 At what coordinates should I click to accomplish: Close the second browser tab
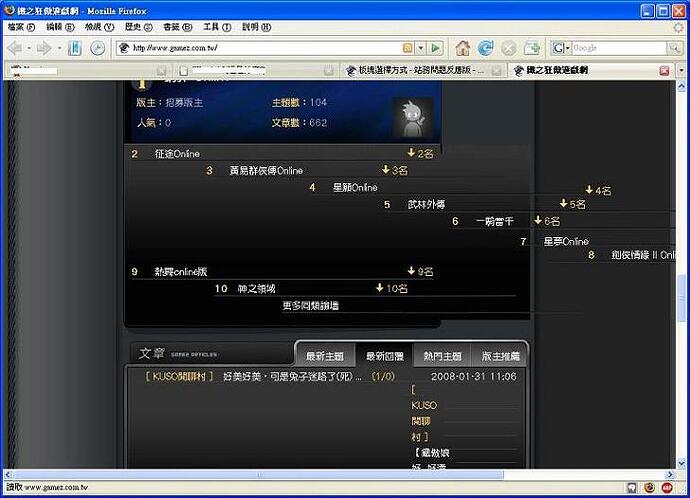[328, 70]
